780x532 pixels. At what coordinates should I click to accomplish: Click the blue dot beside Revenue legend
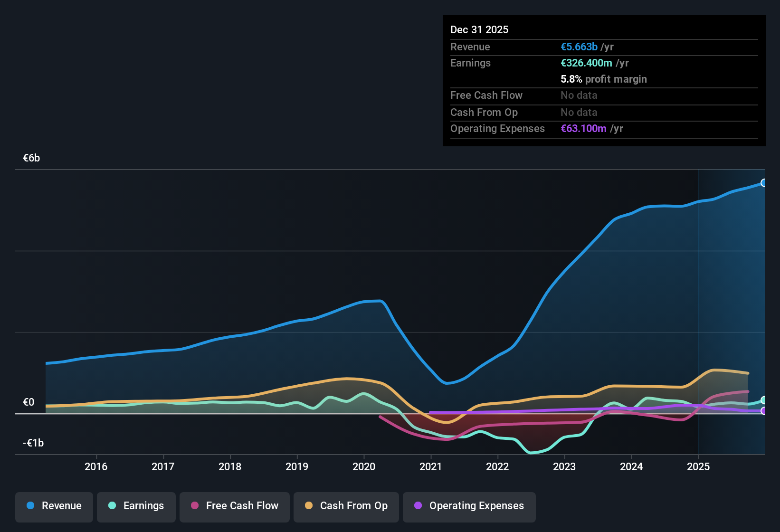point(30,505)
